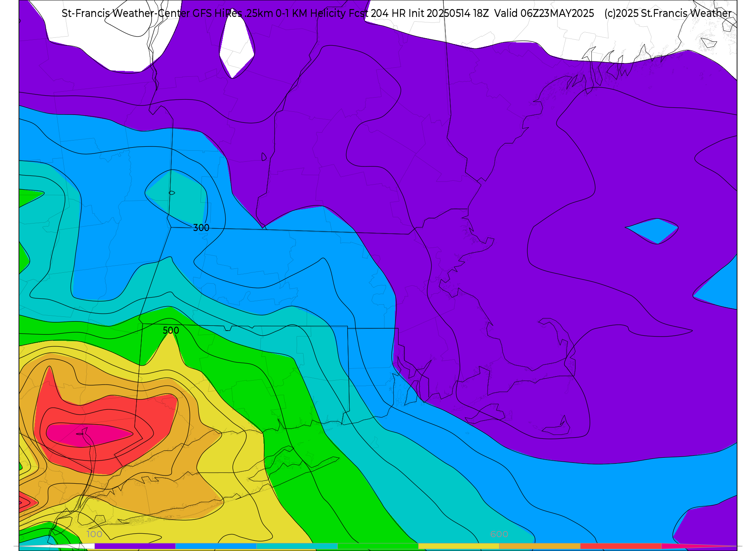Click the yellow segment of the color bar
This screenshot has height=551, width=756.
[459, 546]
